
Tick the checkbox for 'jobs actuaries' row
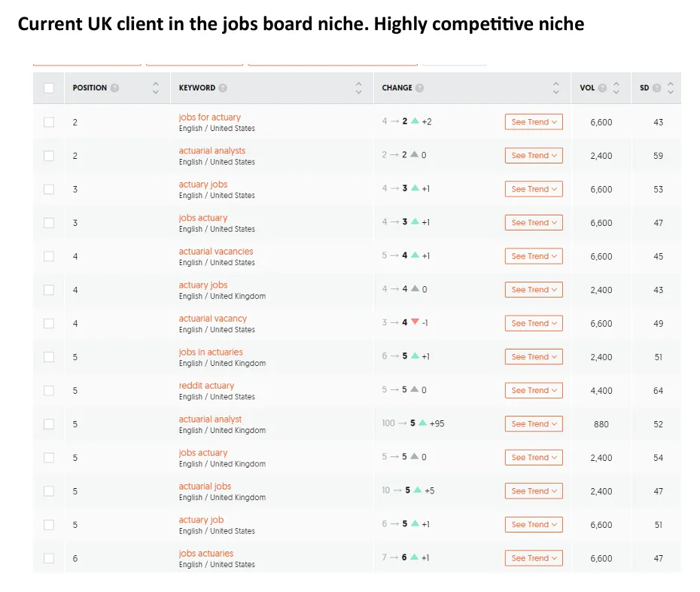tap(49, 558)
